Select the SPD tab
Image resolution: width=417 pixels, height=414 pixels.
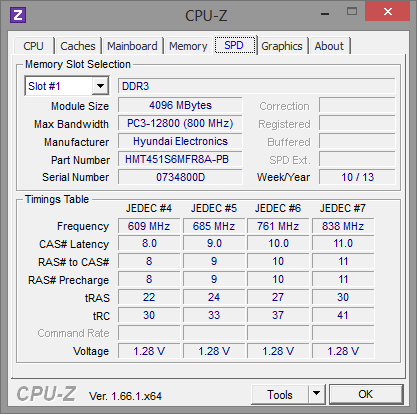point(235,45)
